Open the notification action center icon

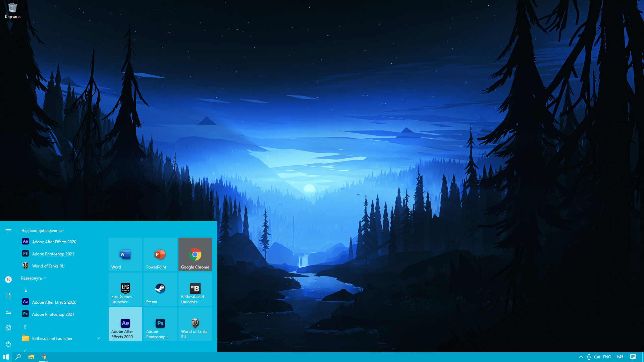coord(633,357)
